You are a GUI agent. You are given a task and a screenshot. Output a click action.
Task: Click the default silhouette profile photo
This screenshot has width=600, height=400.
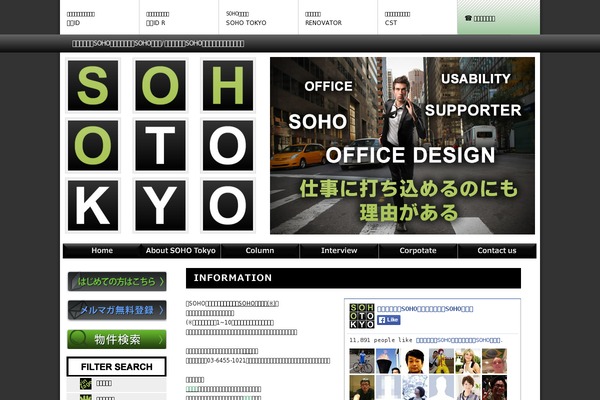click(441, 387)
